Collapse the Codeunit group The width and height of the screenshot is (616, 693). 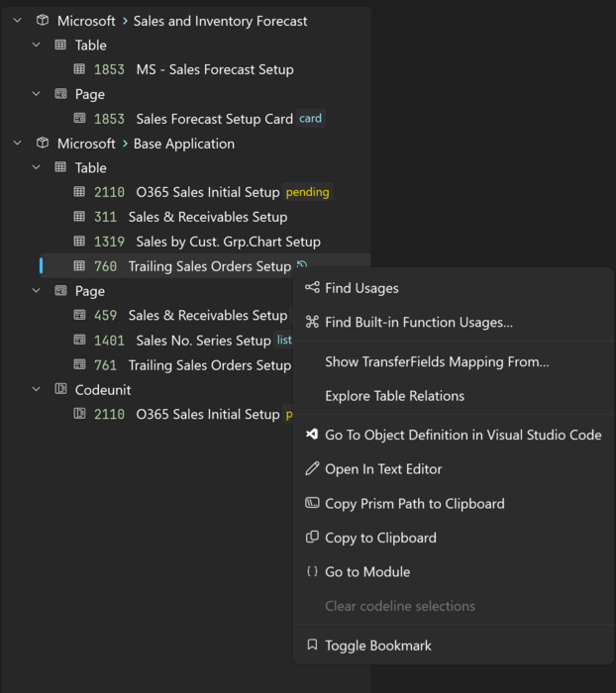click(x=37, y=389)
